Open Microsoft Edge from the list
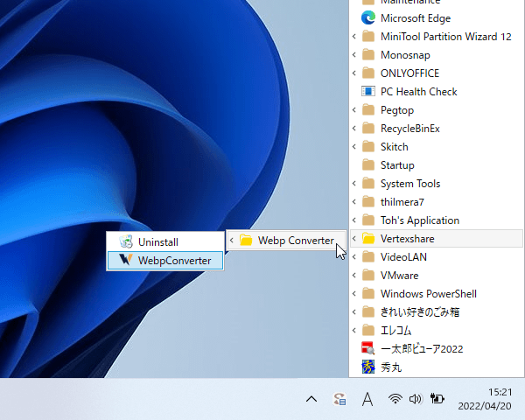This screenshot has height=420, width=525. coord(414,18)
